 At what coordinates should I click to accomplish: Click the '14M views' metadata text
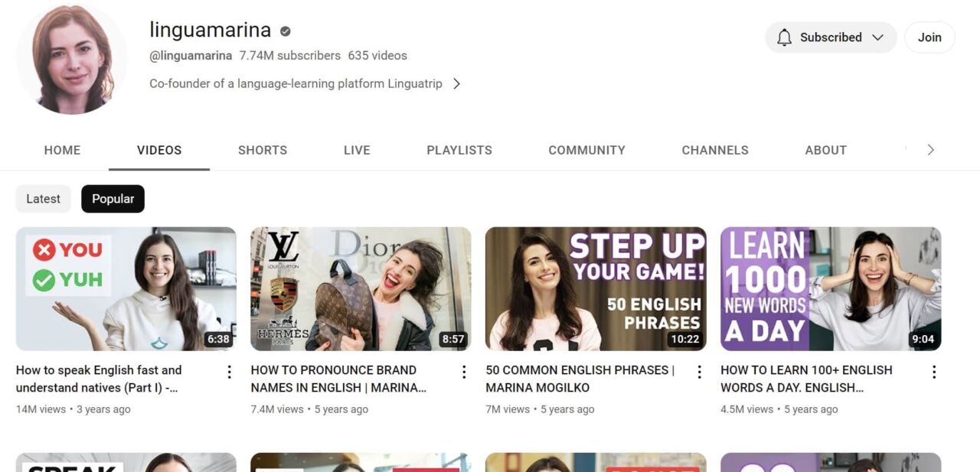point(41,409)
